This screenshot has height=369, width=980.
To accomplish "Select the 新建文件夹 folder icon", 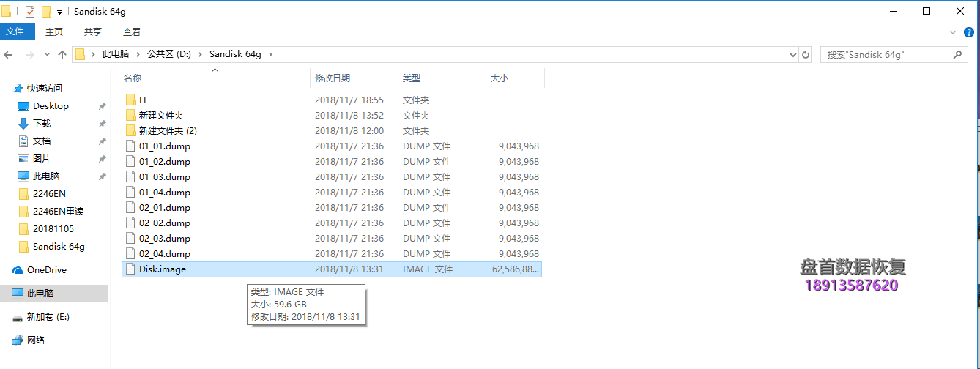I will coord(130,115).
